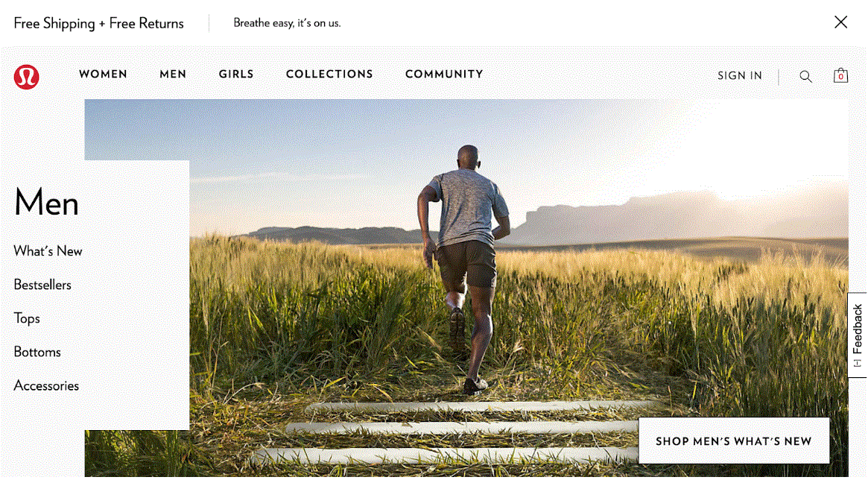Click Shop Men's What's New button
This screenshot has height=480, width=868.
734,440
